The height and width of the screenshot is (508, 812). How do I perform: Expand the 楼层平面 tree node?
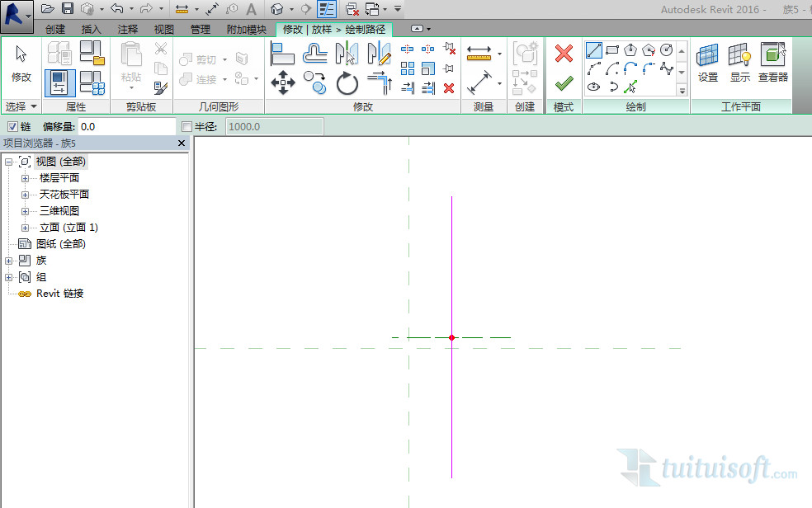25,178
